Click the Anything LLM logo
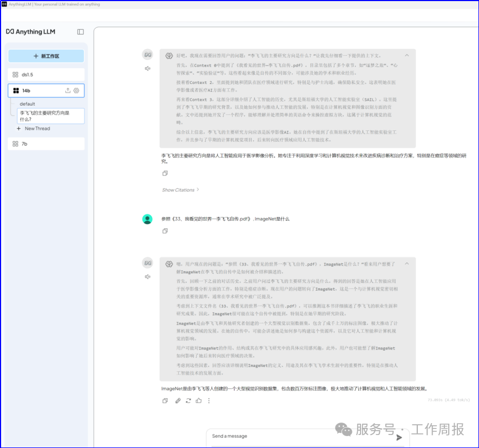 pos(30,32)
